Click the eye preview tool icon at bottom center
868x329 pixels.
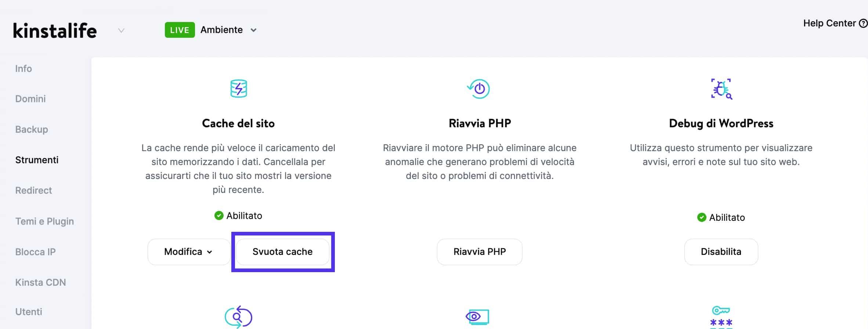pyautogui.click(x=478, y=316)
